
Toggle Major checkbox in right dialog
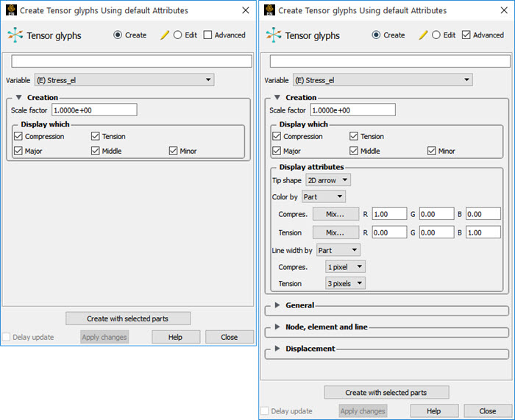tap(277, 151)
